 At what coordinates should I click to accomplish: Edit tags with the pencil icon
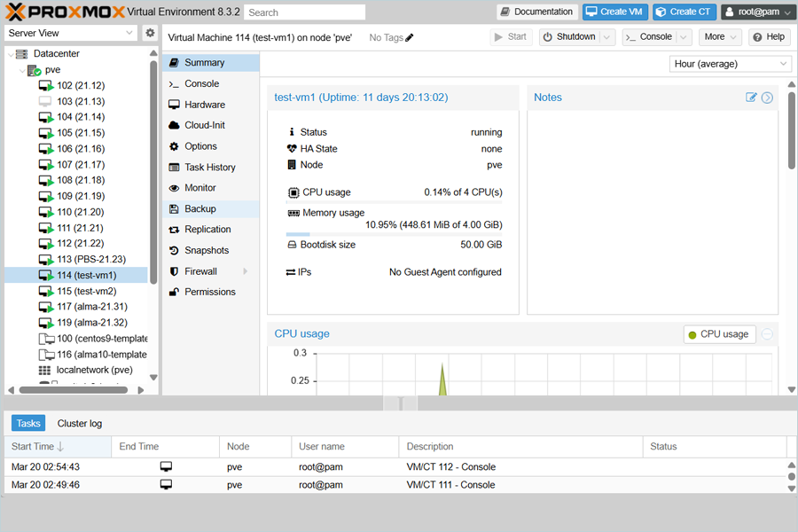point(409,37)
